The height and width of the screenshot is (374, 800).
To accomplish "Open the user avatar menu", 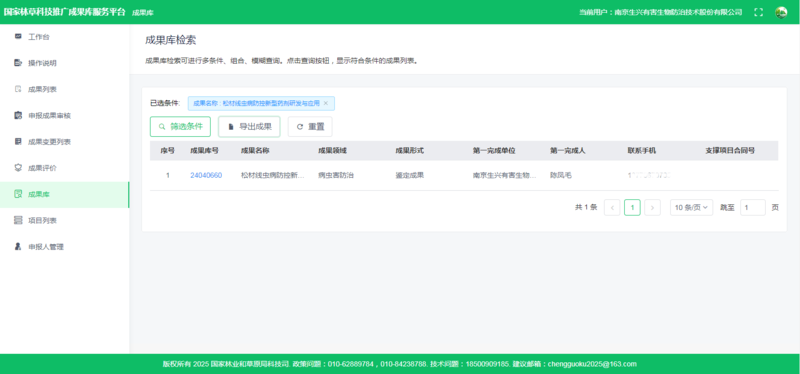I will (x=781, y=12).
